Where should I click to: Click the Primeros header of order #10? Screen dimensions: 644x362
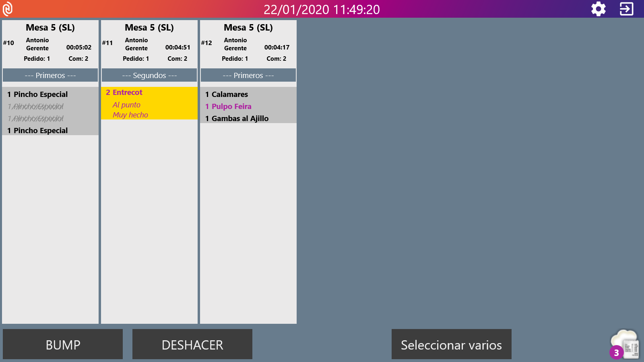(50, 75)
